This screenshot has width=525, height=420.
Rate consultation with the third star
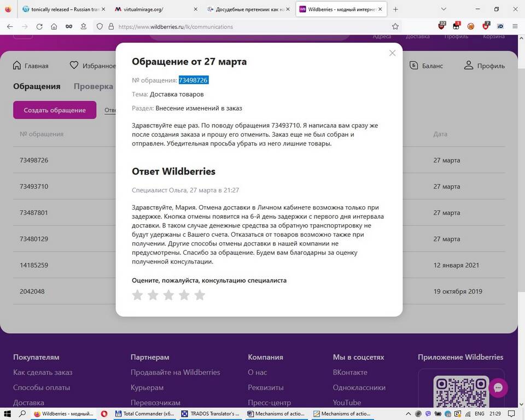[168, 295]
